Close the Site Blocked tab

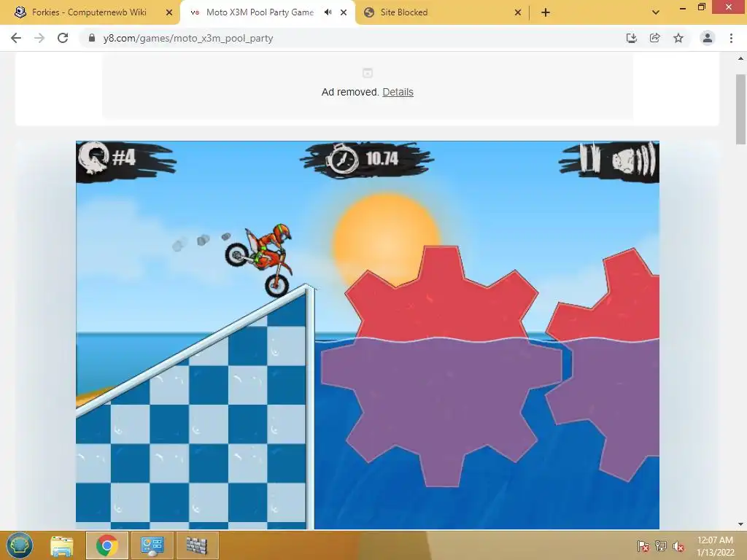(x=518, y=12)
